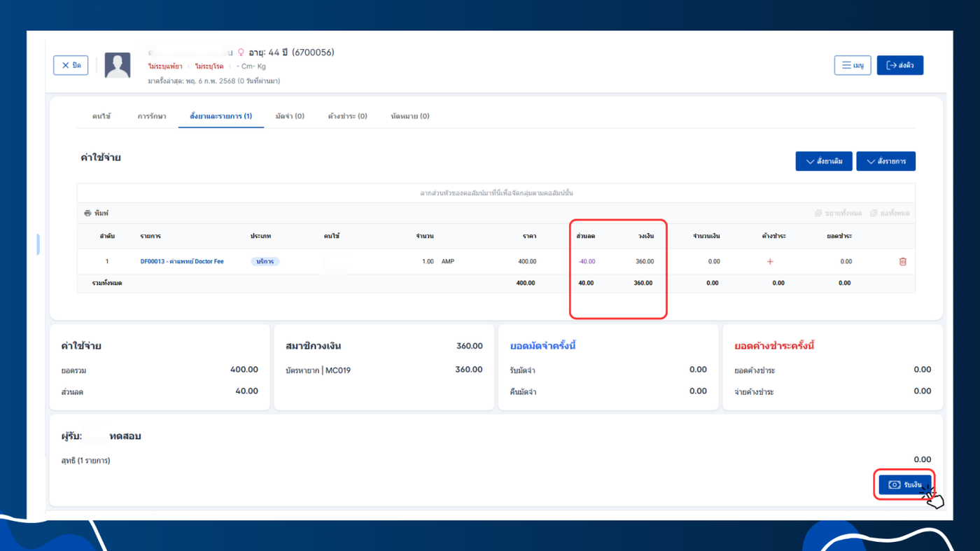
Task: Click the รับเงิน receive payment button
Action: click(905, 484)
